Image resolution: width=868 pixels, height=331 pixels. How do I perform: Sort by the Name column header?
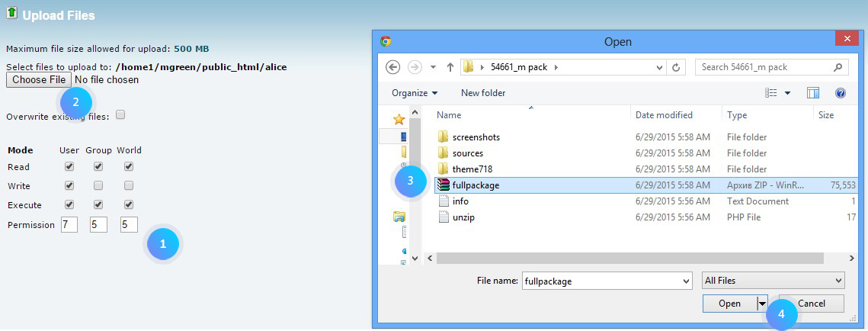449,115
